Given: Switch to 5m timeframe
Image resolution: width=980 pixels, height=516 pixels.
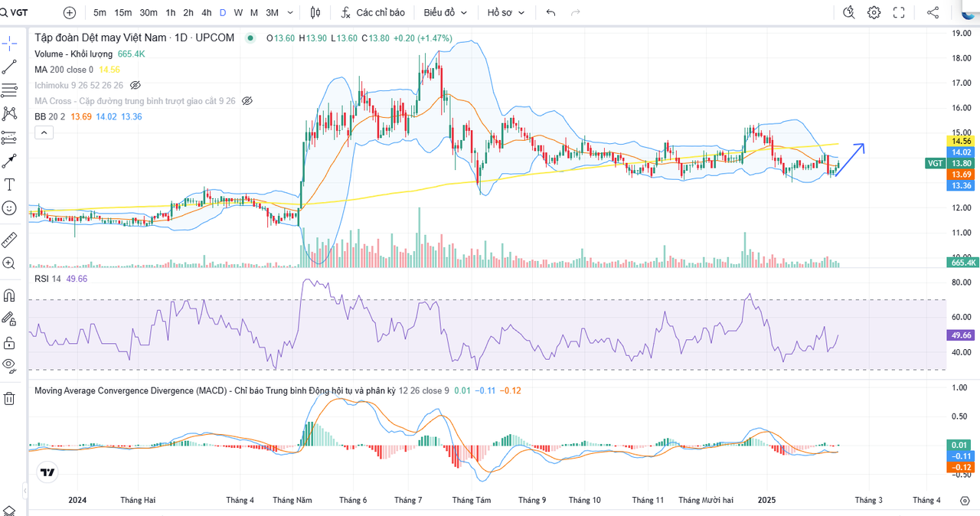Looking at the screenshot, I should coord(100,12).
